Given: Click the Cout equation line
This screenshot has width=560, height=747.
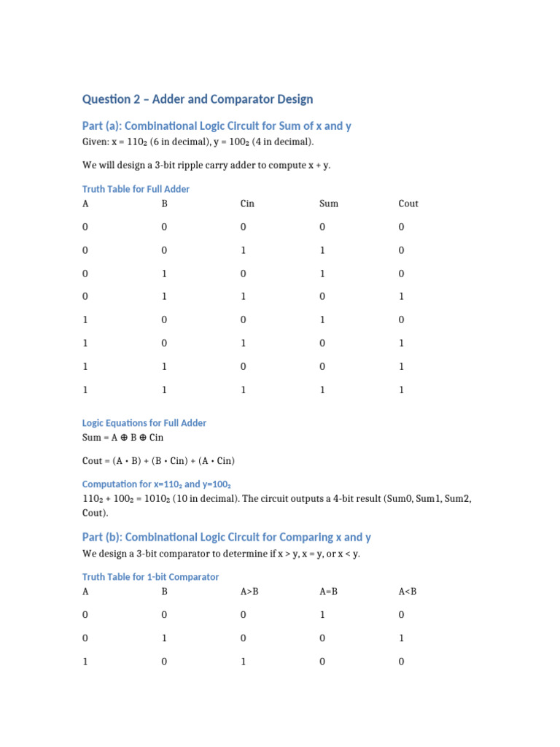Looking at the screenshot, I should tap(158, 461).
